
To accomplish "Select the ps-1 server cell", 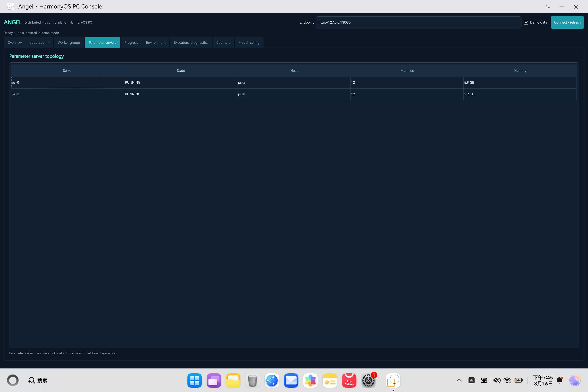I will (x=68, y=94).
